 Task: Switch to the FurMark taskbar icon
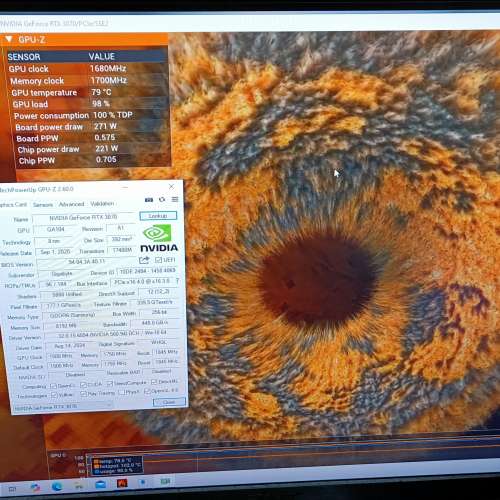click(x=122, y=483)
